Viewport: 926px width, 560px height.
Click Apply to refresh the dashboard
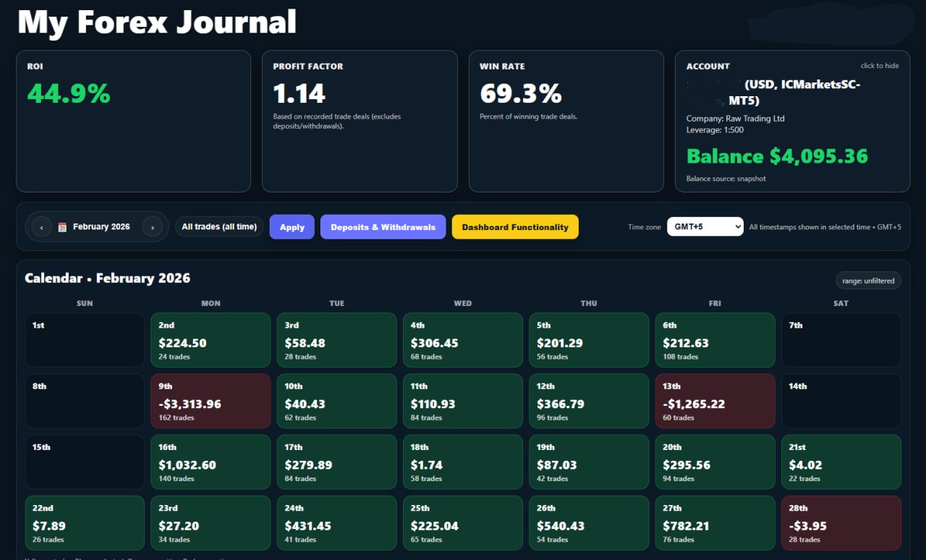tap(292, 226)
